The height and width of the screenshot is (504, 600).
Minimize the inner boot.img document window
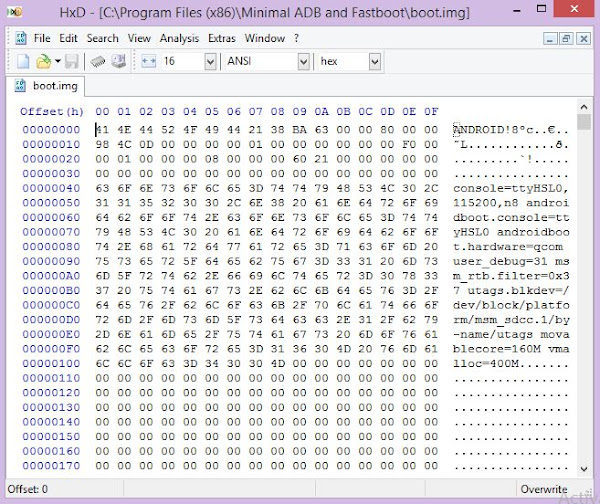[550, 39]
